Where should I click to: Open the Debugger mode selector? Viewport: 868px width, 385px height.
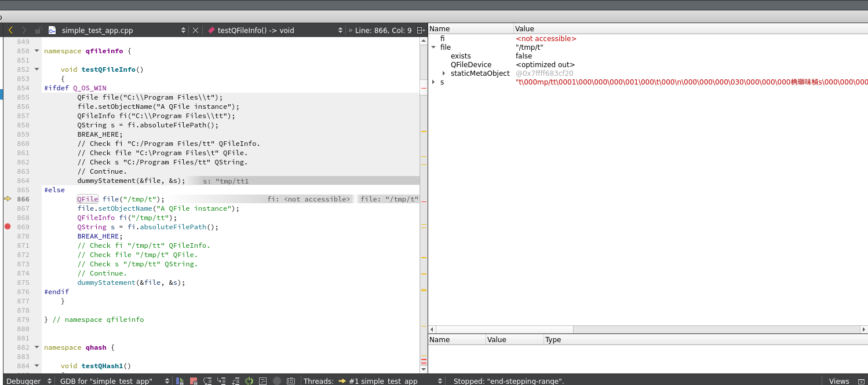pos(27,381)
